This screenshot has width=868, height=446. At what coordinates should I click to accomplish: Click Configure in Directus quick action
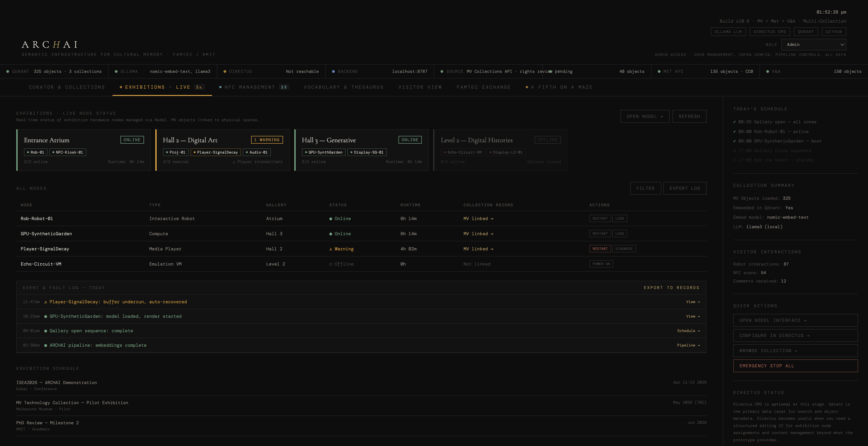click(x=795, y=335)
